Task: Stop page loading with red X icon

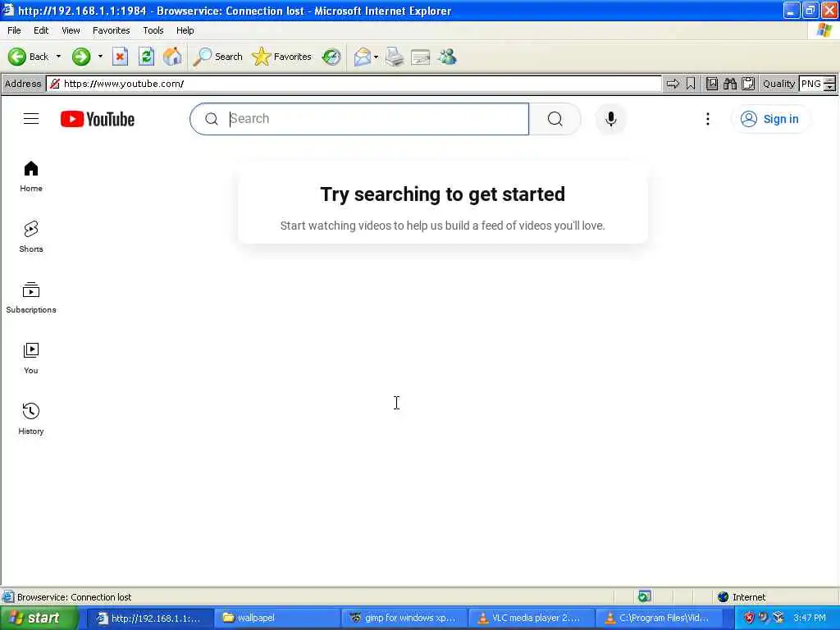Action: click(120, 57)
